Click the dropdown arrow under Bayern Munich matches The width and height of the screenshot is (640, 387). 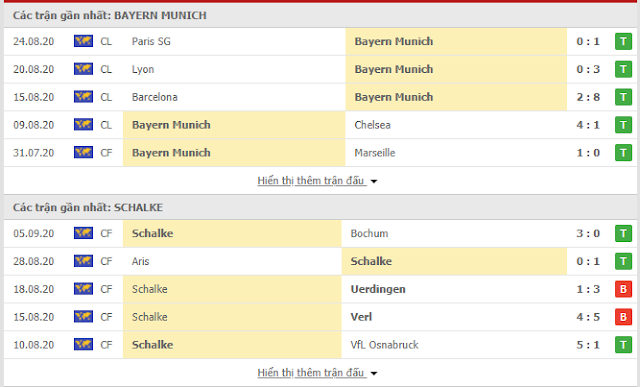(374, 181)
